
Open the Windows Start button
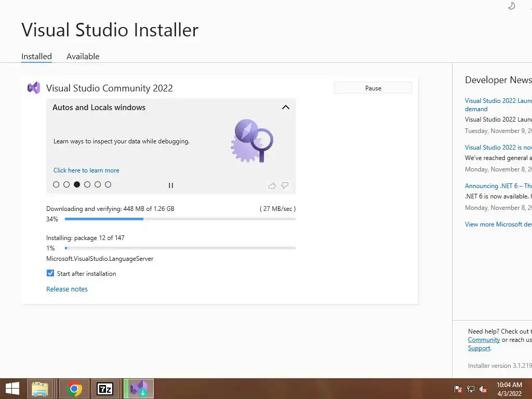point(12,389)
